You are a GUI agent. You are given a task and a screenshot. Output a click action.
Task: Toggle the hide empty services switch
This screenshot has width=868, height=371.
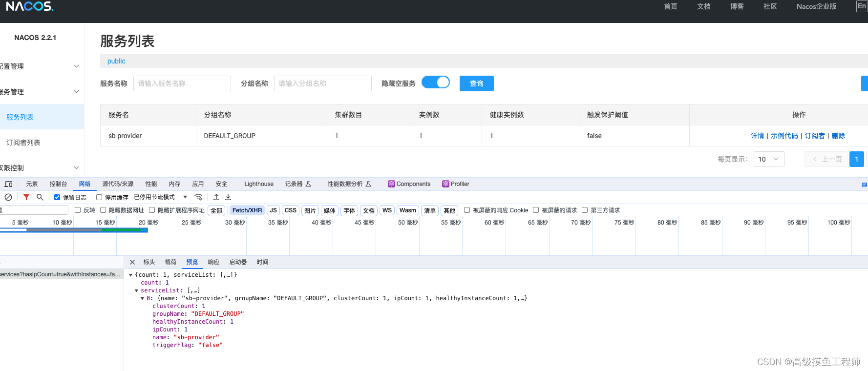[436, 82]
